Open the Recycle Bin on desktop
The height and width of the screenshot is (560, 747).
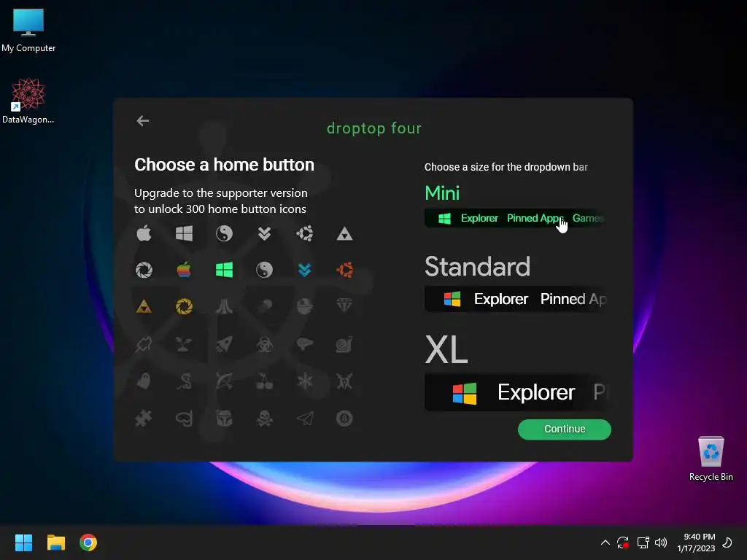pos(711,459)
